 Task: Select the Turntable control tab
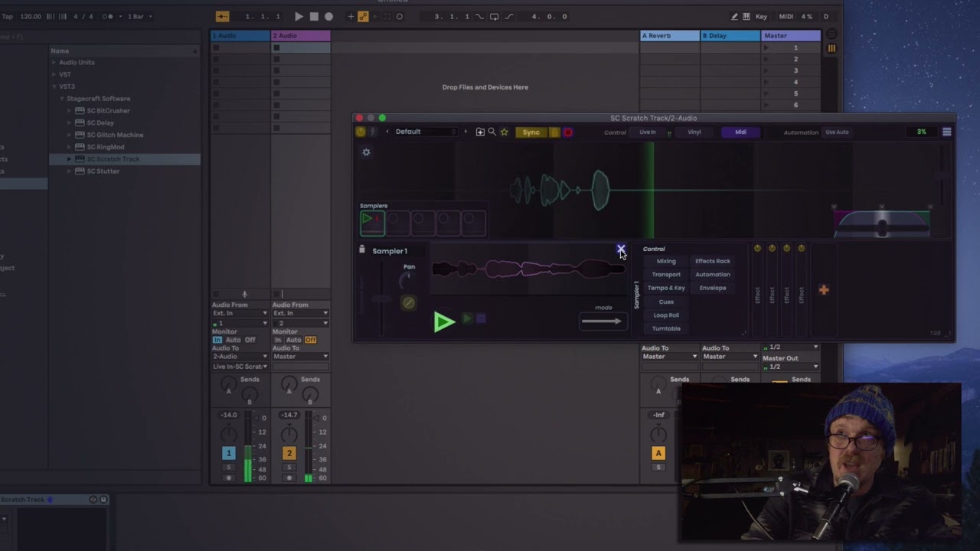[666, 329]
